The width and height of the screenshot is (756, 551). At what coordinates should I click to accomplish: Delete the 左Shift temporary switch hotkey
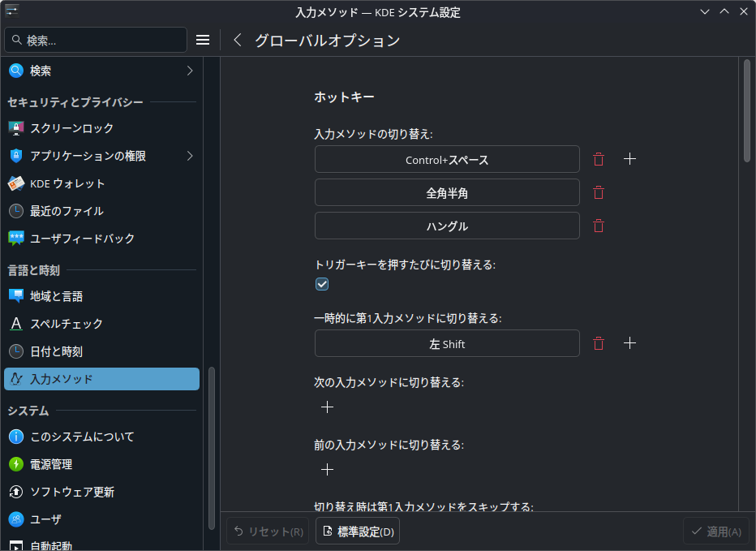pos(599,343)
